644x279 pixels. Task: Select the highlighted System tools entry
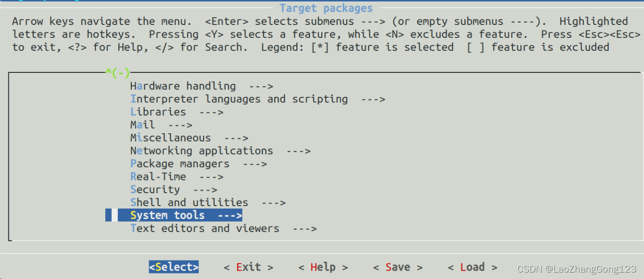pos(174,215)
